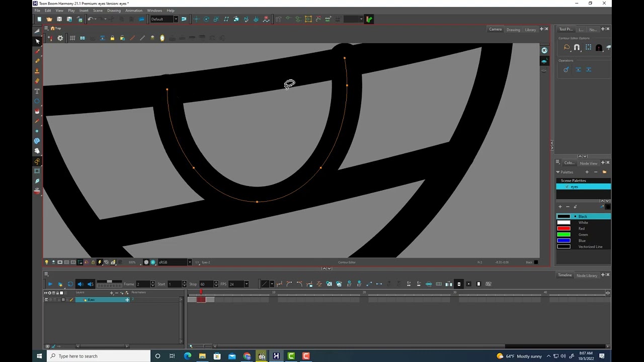Toggle Sound Scrubbing in the playback toolbar
The image size is (644, 362).
[90, 284]
